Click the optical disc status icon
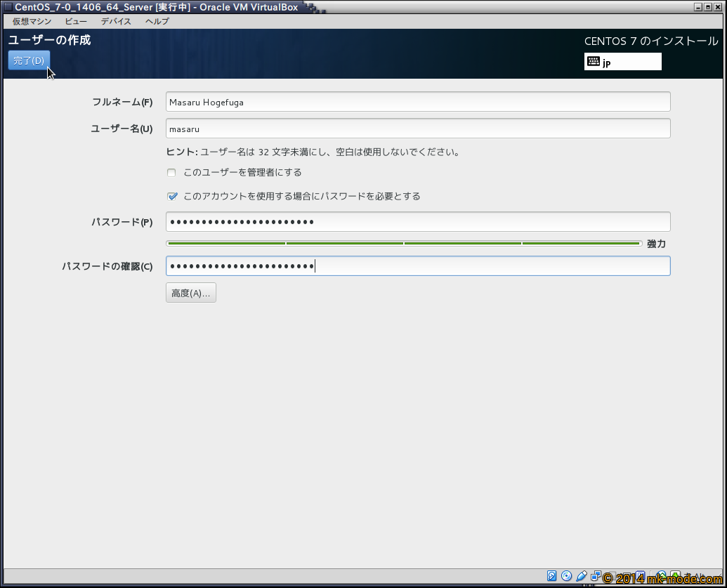The width and height of the screenshot is (727, 588). tap(566, 576)
